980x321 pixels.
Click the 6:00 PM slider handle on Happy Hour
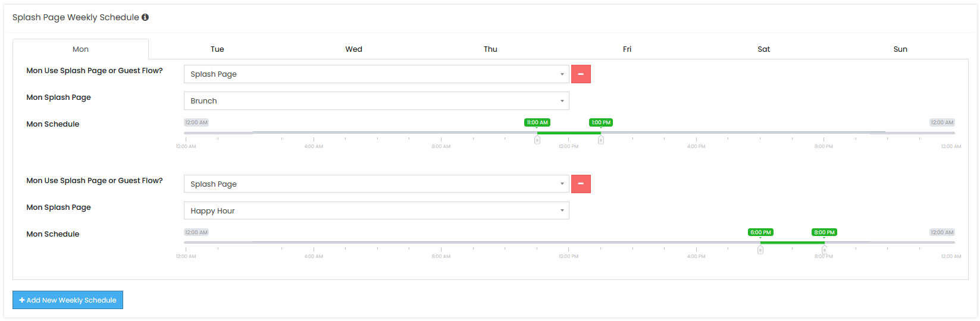pyautogui.click(x=760, y=250)
